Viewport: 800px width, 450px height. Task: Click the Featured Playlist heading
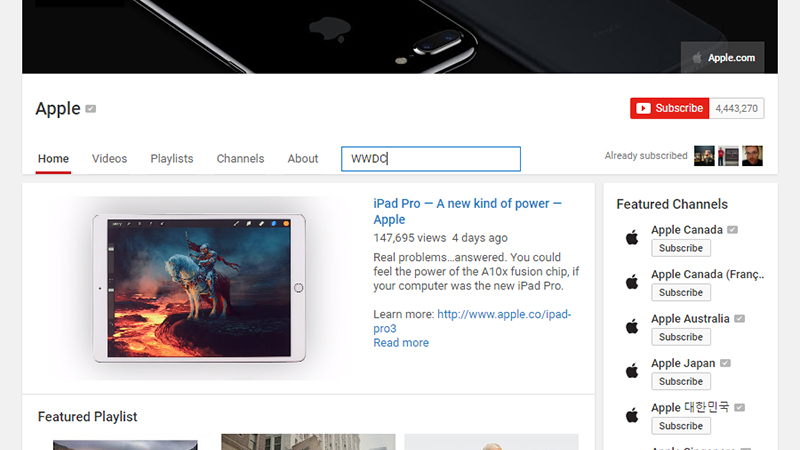87,417
